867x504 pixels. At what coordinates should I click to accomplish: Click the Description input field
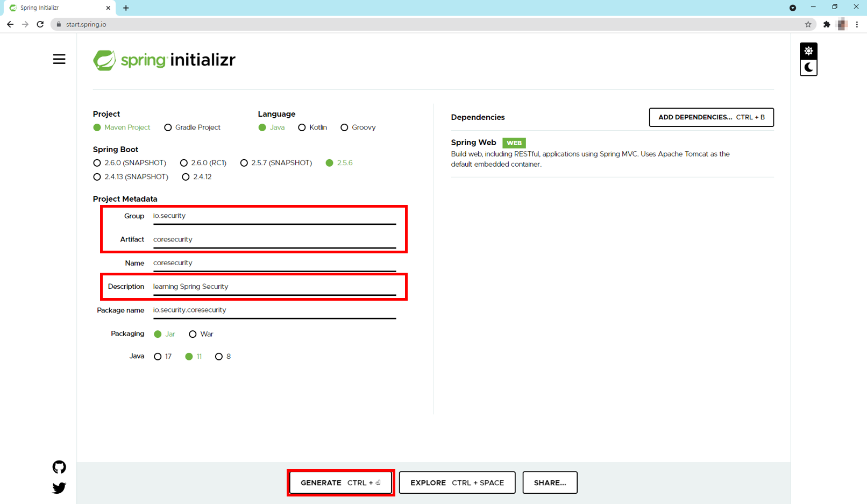[274, 287]
